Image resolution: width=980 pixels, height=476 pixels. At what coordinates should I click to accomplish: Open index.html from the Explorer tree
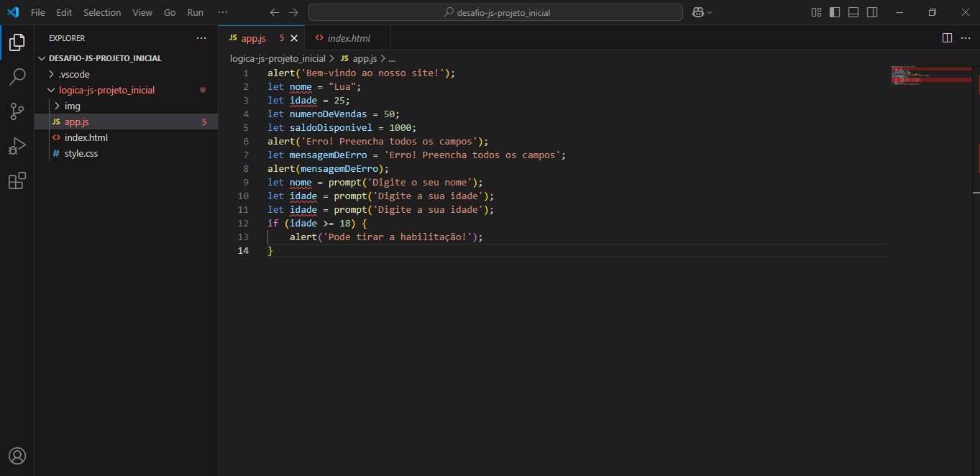tap(126, 137)
